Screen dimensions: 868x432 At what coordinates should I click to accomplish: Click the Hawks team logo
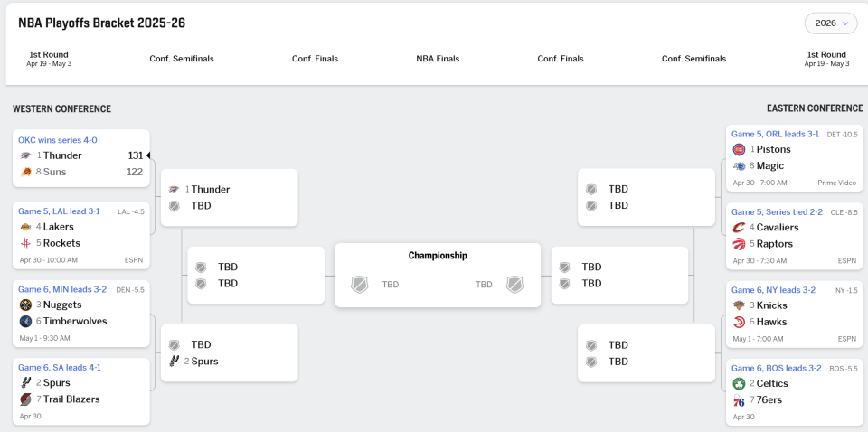pos(739,322)
